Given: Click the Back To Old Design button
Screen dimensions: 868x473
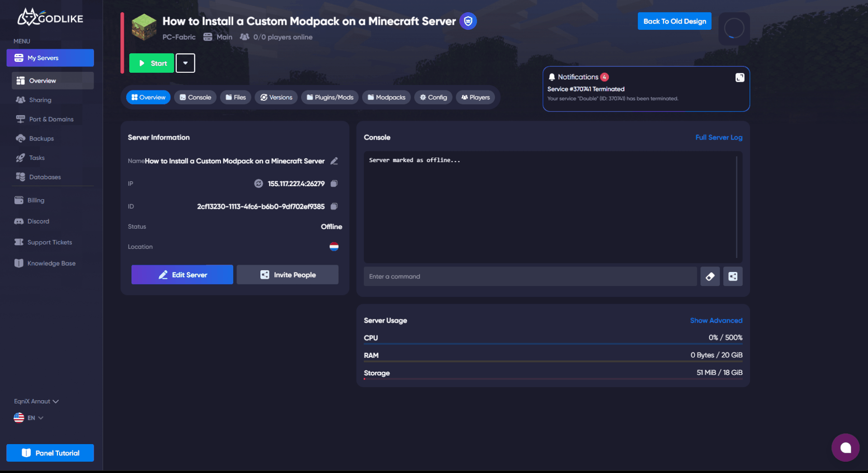Looking at the screenshot, I should coord(674,21).
